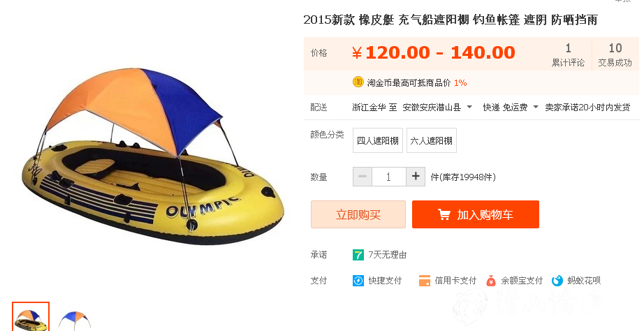The width and height of the screenshot is (644, 331).
Task: Expand the destination 安徽安庆潜山县 dropdown
Action: [469, 107]
